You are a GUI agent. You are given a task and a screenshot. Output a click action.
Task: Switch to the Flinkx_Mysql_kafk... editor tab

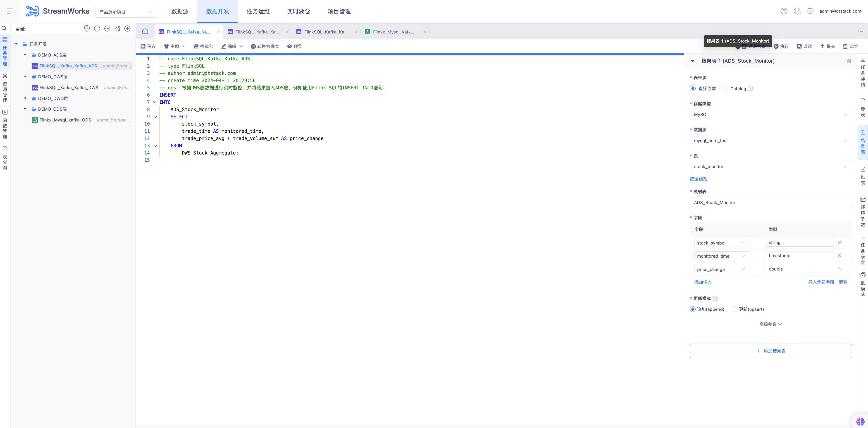click(x=393, y=32)
